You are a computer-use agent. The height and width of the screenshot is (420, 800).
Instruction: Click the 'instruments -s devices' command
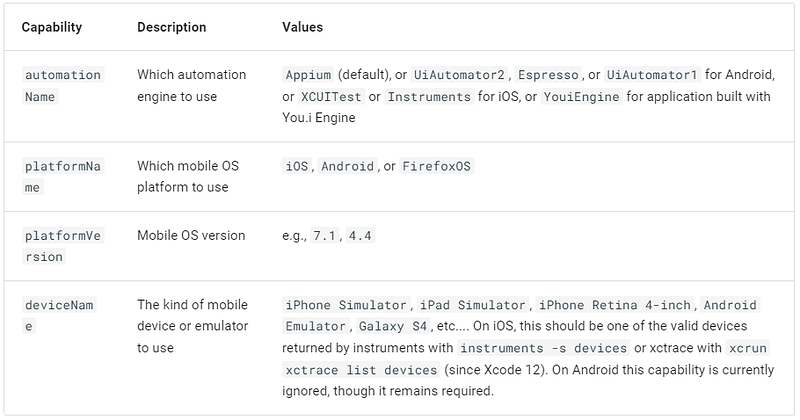pos(544,348)
